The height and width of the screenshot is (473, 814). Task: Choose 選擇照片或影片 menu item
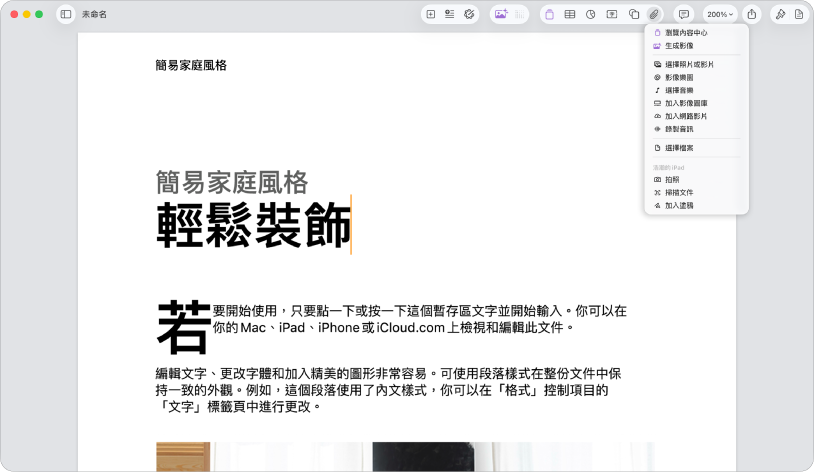pyautogui.click(x=696, y=64)
